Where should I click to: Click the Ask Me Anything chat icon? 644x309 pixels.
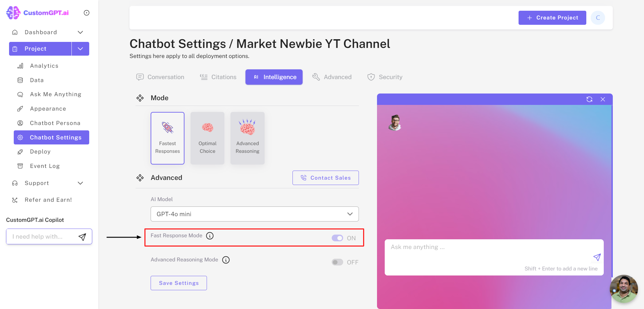(x=20, y=95)
